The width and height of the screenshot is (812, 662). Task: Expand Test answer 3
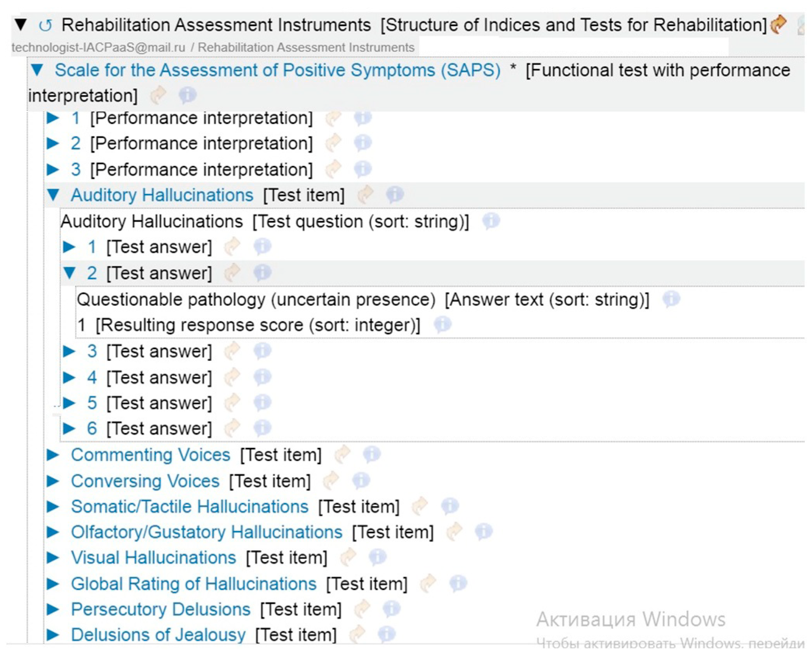click(69, 351)
